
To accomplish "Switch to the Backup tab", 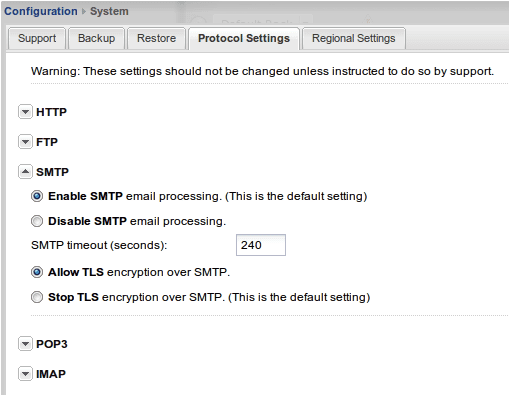I will point(96,38).
